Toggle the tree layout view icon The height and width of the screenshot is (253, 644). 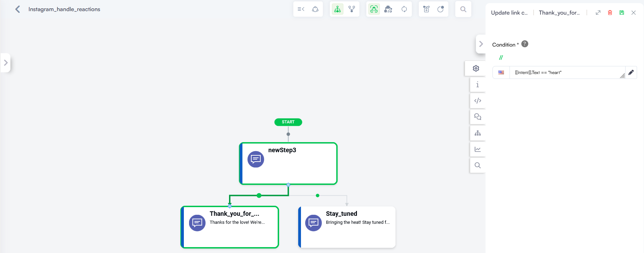(337, 9)
